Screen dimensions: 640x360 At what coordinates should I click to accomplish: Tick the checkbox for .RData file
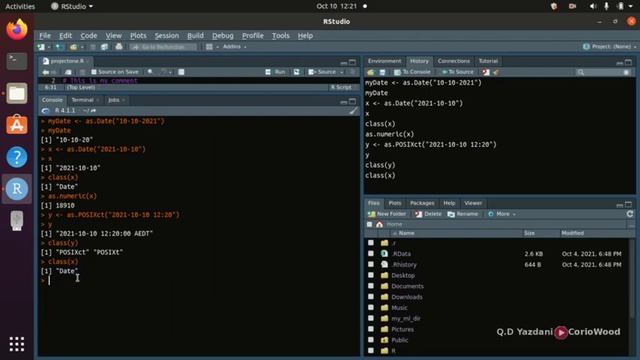pos(371,253)
